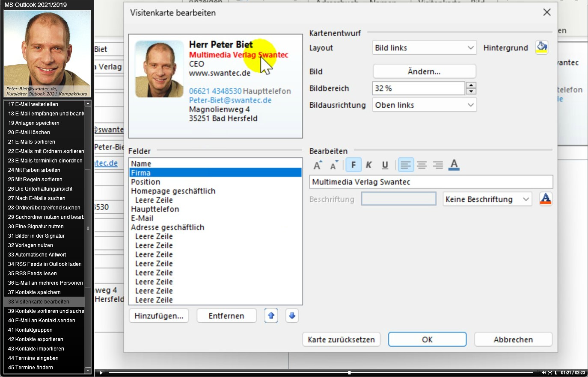The image size is (588, 377).
Task: Move the selected field up
Action: click(271, 316)
